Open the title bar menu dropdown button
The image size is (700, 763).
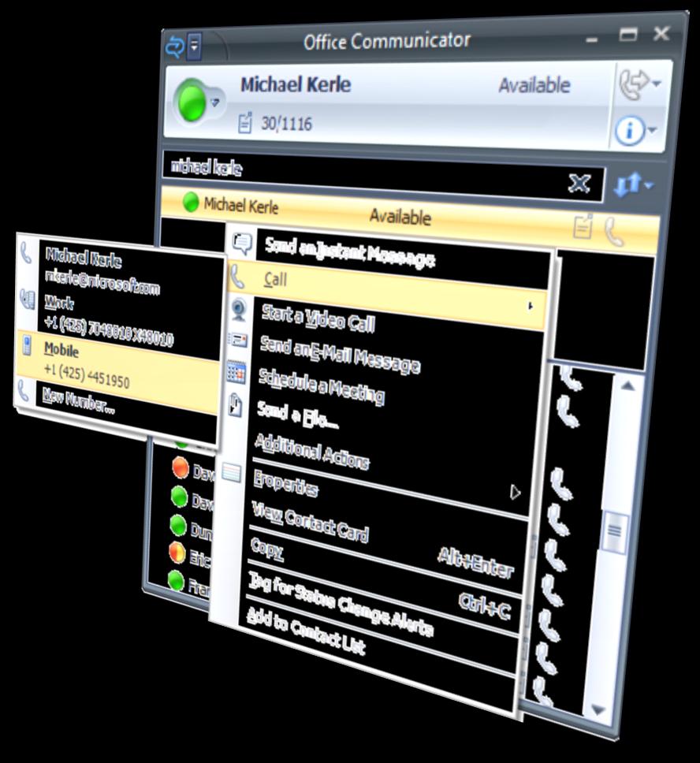coord(194,47)
